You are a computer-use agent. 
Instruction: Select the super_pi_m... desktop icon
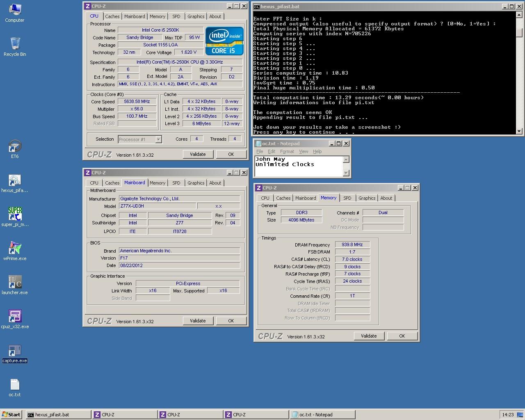point(15,217)
